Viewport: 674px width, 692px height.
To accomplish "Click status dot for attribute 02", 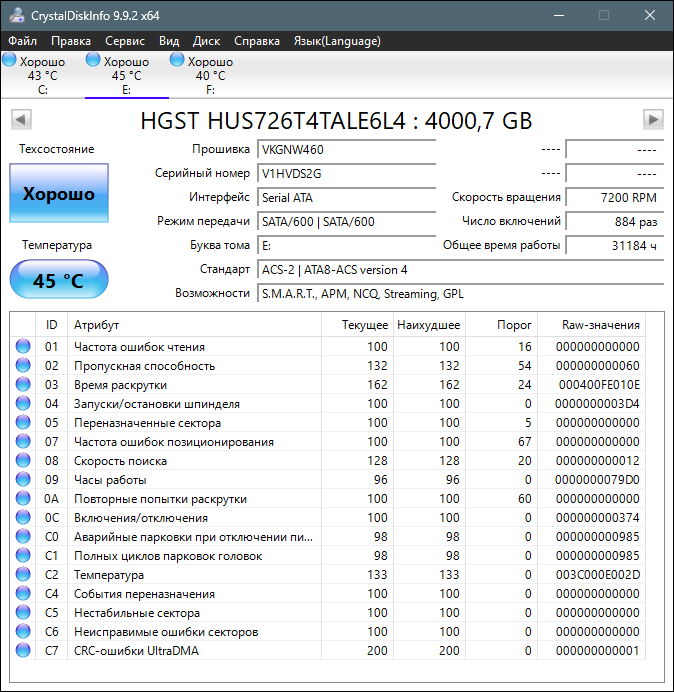I will [x=23, y=365].
